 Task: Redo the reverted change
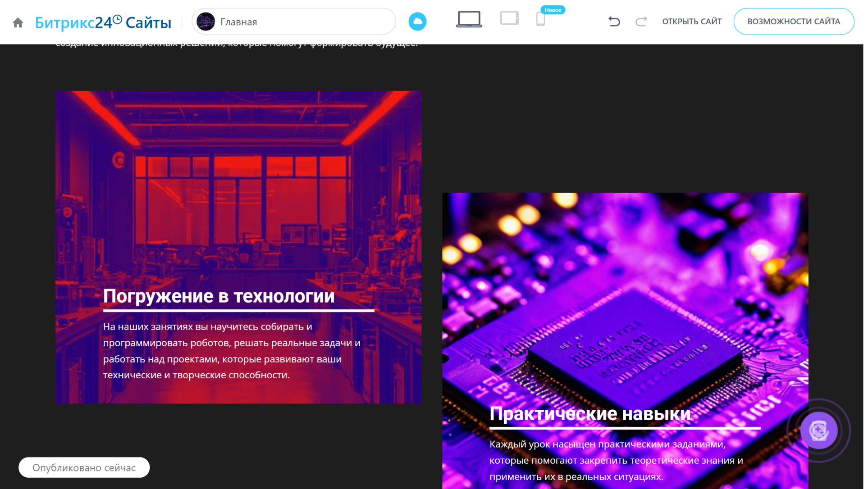point(641,21)
